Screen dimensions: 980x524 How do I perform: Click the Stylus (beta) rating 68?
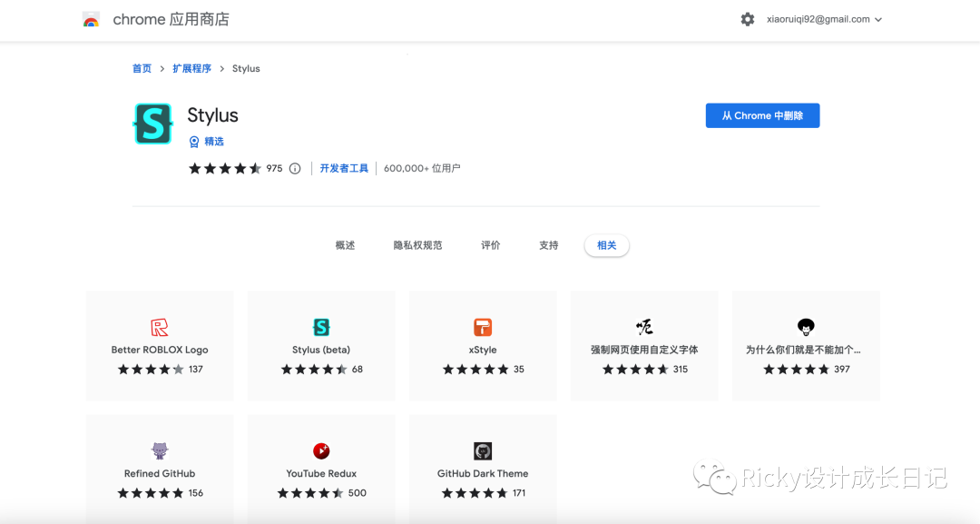(x=322, y=370)
